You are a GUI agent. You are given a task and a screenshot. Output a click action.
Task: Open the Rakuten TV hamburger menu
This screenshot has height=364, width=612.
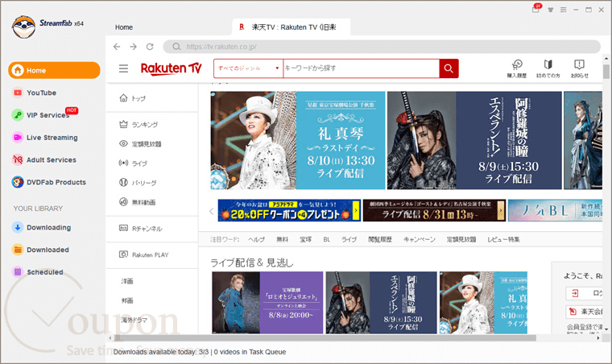(123, 68)
